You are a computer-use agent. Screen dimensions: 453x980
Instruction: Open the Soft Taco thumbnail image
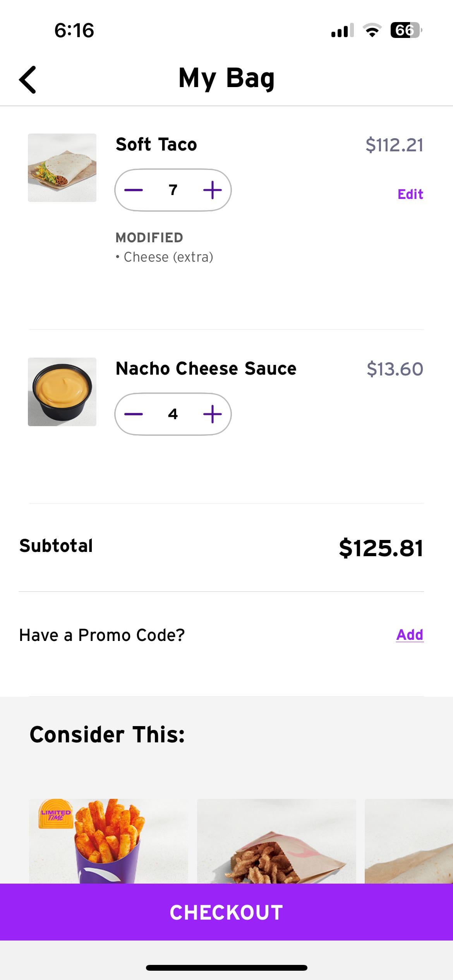[x=62, y=168]
